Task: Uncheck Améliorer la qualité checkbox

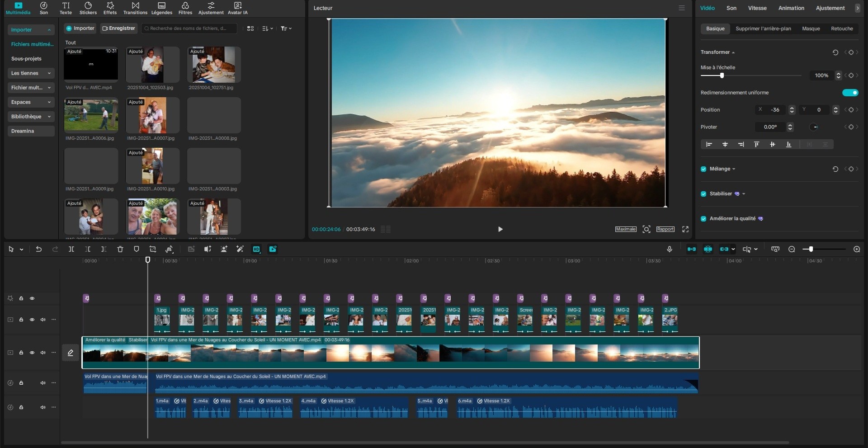Action: click(x=703, y=219)
